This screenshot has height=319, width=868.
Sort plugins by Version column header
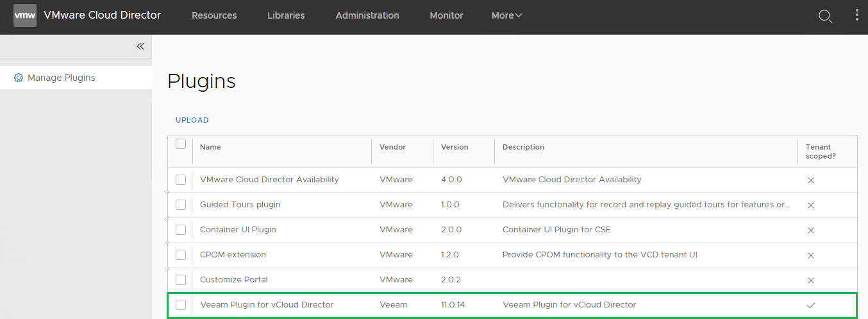[455, 147]
